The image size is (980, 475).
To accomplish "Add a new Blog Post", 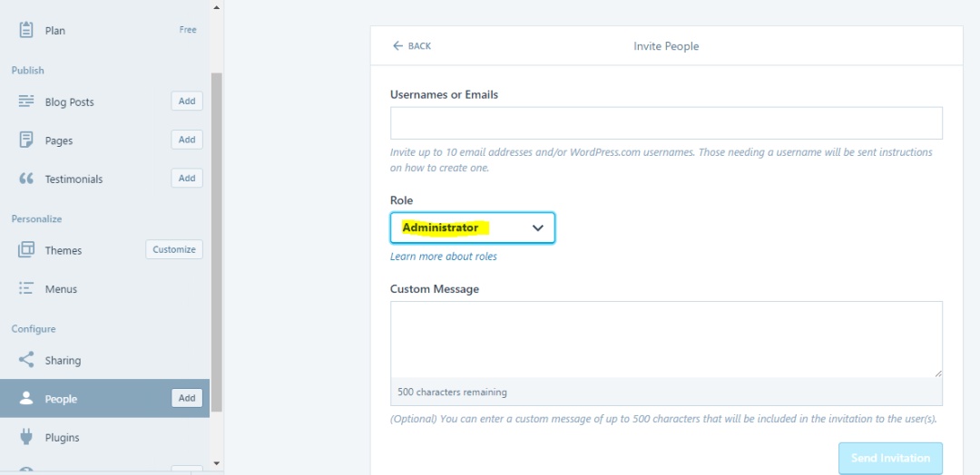I will tap(187, 102).
